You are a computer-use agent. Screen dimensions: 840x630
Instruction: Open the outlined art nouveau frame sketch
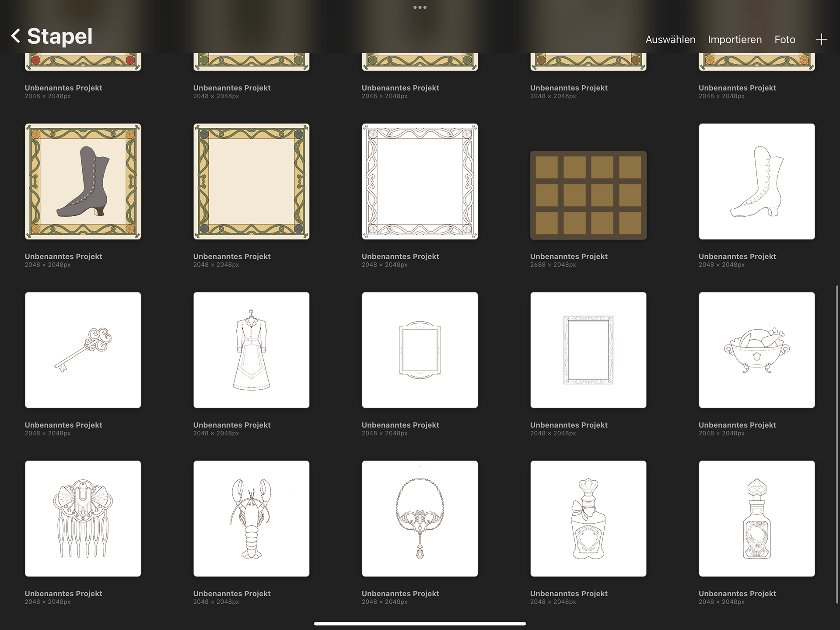[420, 181]
